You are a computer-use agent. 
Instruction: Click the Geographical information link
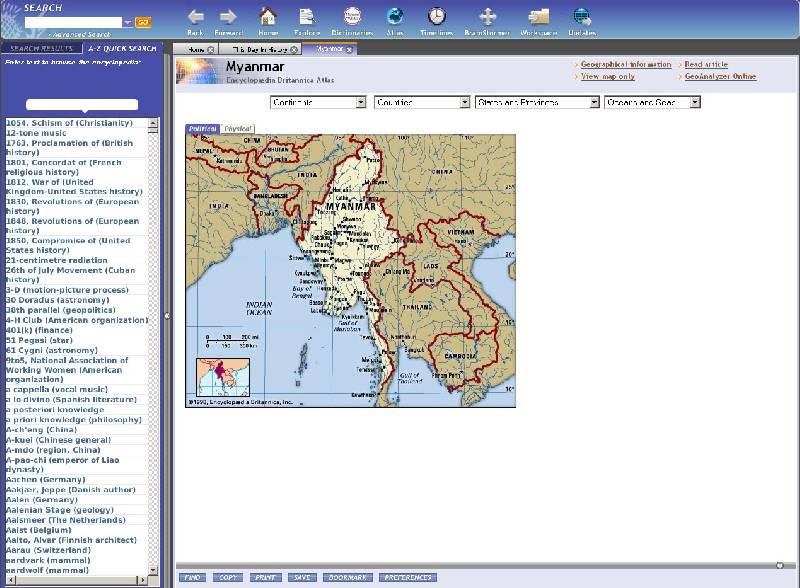625,65
